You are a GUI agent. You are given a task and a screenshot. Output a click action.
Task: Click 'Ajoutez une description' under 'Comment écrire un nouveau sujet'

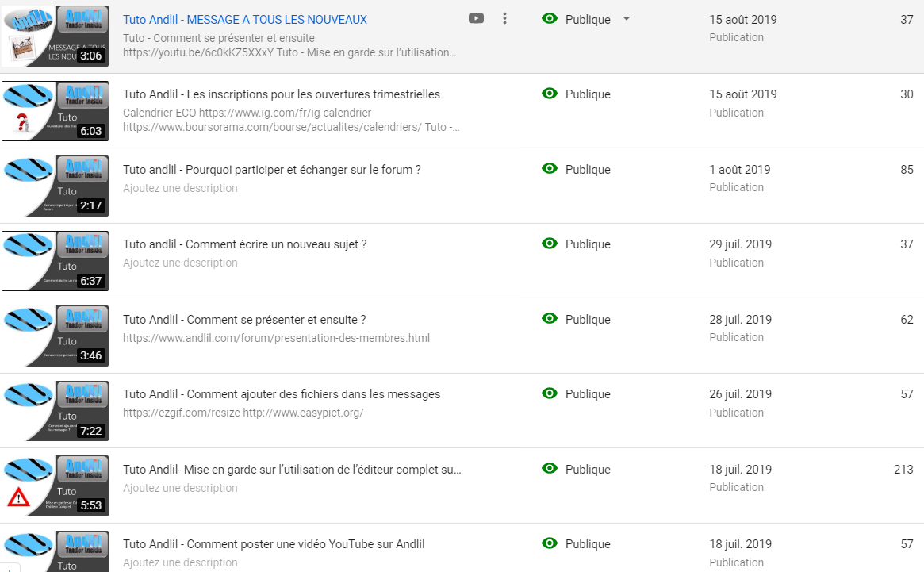(x=180, y=263)
